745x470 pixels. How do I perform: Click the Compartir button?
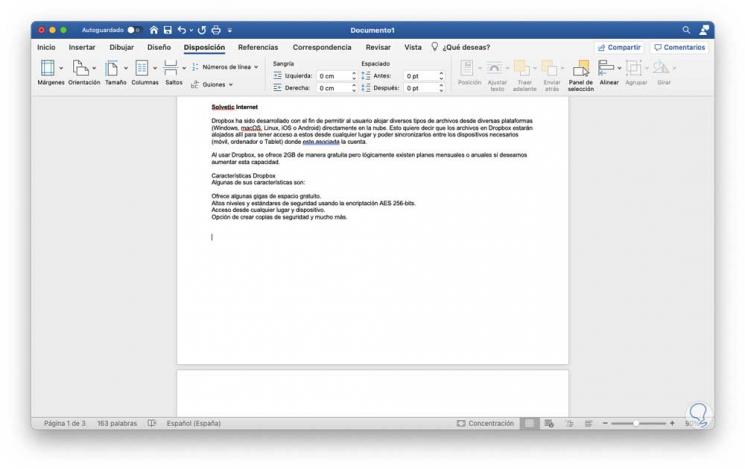tap(619, 48)
